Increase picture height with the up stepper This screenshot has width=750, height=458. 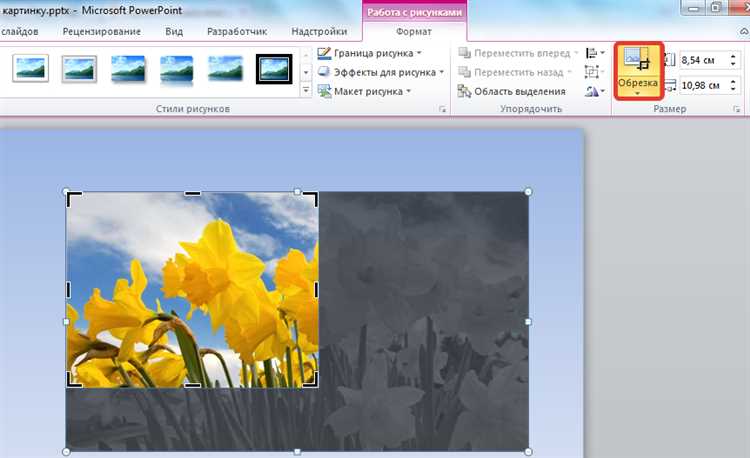pyautogui.click(x=733, y=56)
